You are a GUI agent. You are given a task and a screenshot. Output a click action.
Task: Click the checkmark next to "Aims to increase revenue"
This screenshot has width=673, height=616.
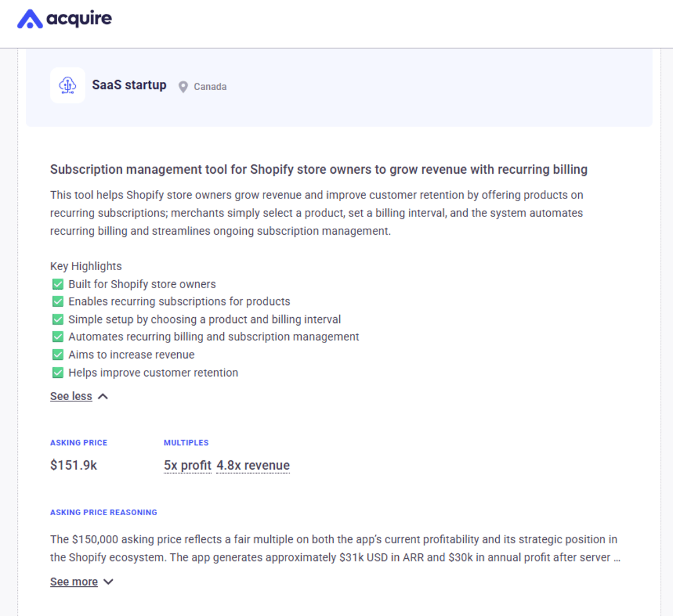point(58,354)
